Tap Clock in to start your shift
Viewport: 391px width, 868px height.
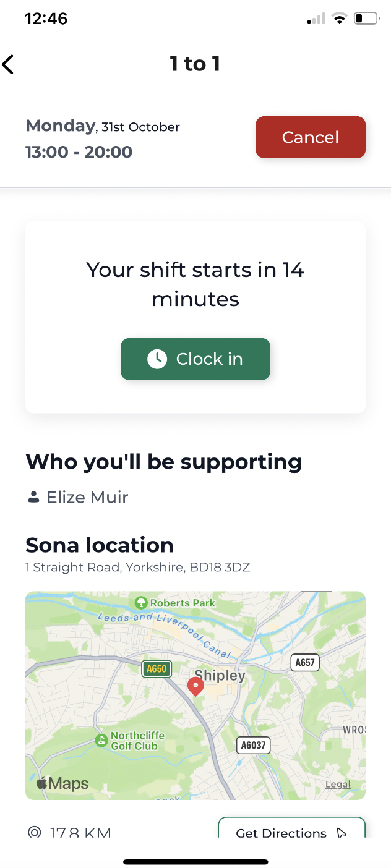coord(195,359)
